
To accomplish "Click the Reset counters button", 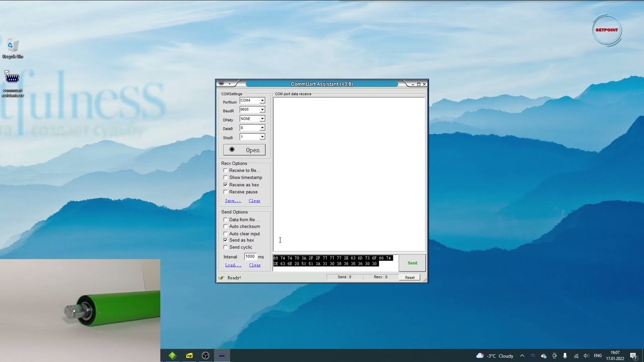I will click(x=410, y=278).
